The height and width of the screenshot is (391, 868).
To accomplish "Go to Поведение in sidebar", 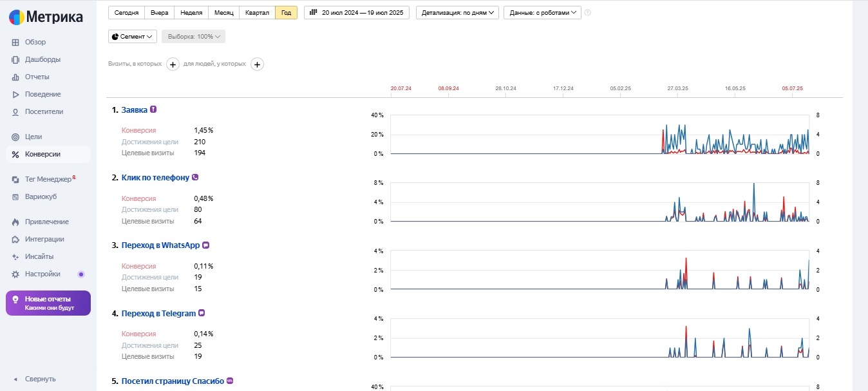I will point(42,94).
